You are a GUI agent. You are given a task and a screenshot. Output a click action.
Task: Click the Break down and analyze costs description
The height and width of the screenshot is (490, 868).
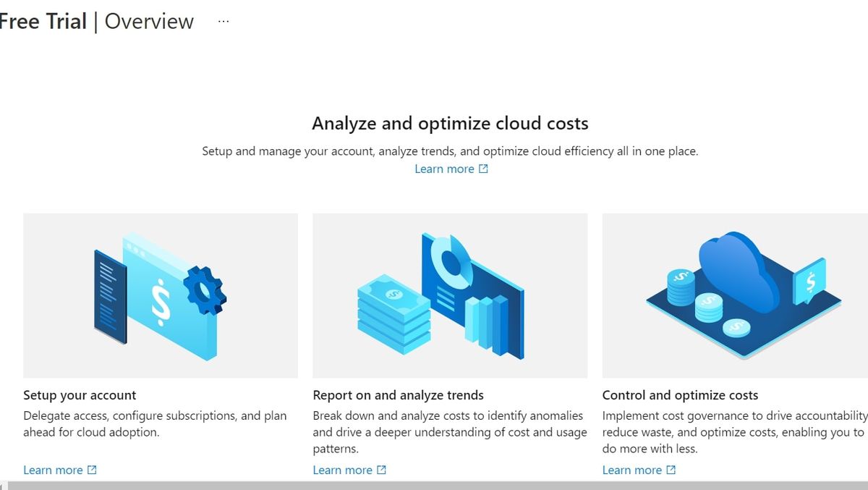pyautogui.click(x=449, y=432)
